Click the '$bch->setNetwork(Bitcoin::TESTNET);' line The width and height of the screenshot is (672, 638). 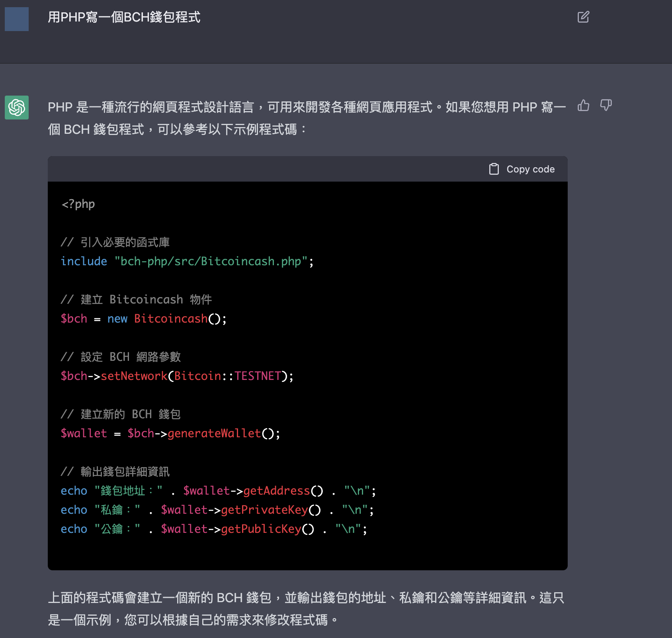pyautogui.click(x=177, y=376)
